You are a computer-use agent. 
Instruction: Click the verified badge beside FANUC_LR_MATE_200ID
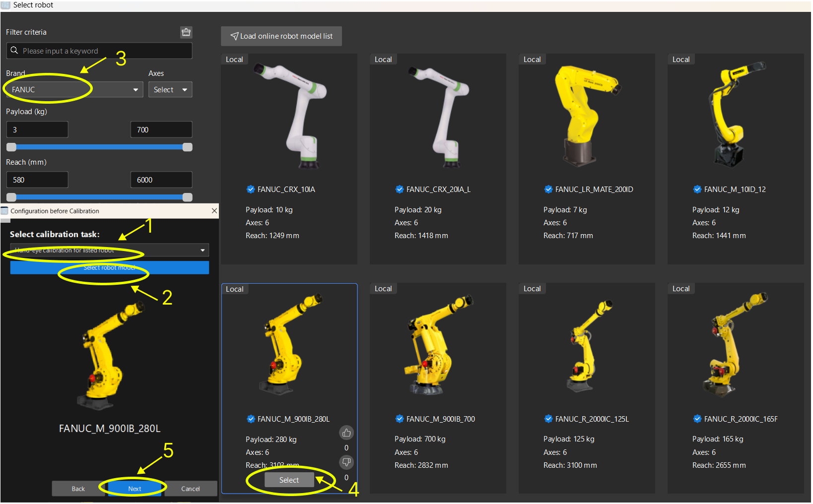[548, 189]
